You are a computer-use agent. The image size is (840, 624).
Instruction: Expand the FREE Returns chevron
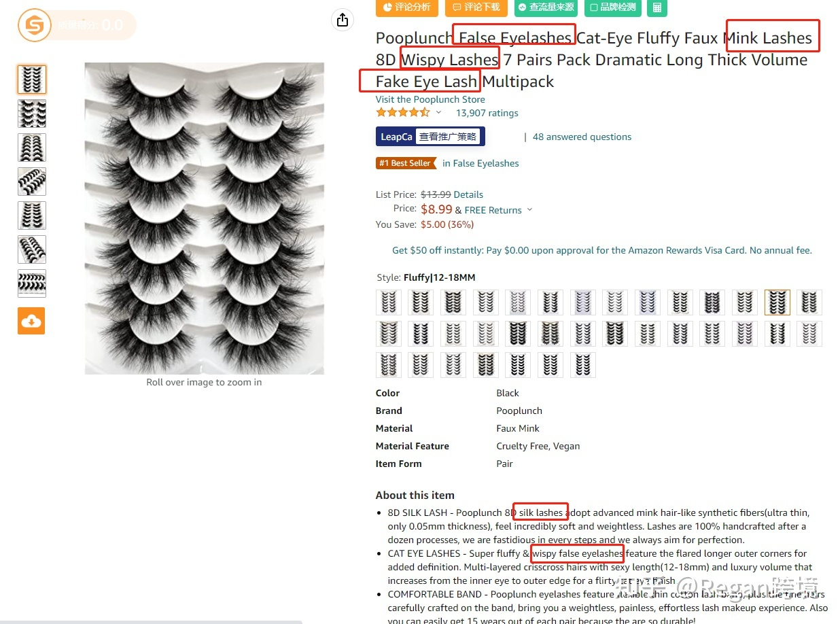(529, 210)
